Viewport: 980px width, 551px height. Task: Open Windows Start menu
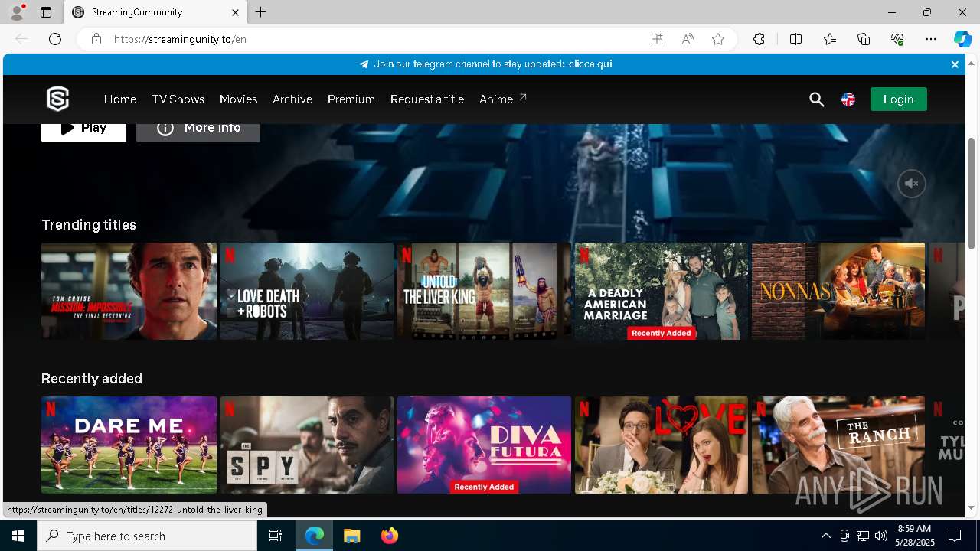point(18,536)
